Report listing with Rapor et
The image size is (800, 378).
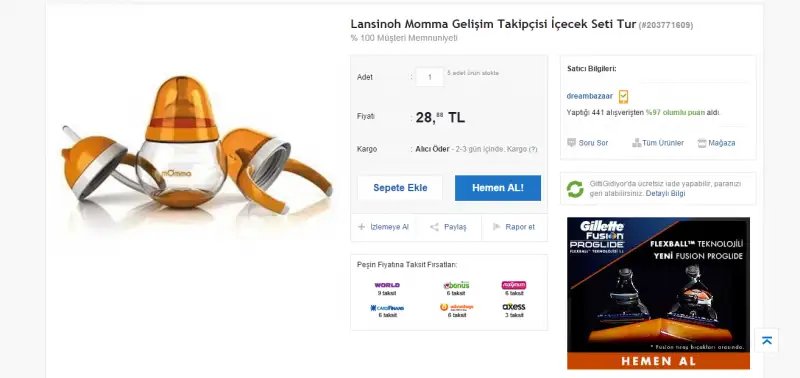click(514, 227)
